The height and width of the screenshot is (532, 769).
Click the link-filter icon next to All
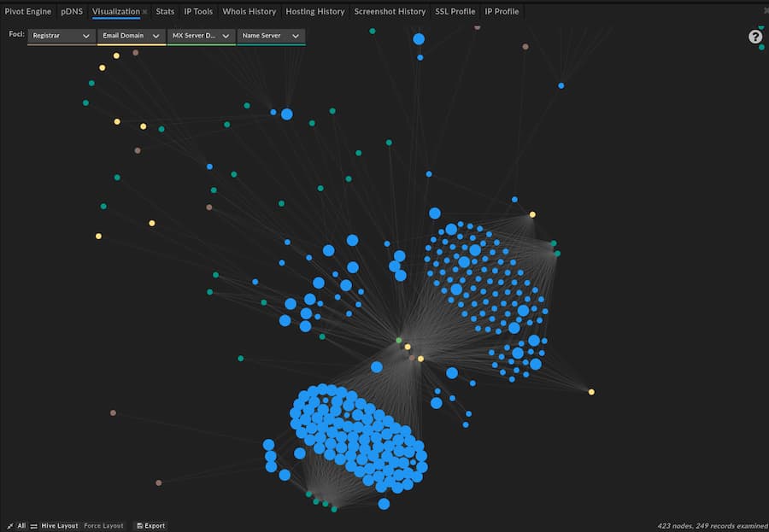click(32, 525)
